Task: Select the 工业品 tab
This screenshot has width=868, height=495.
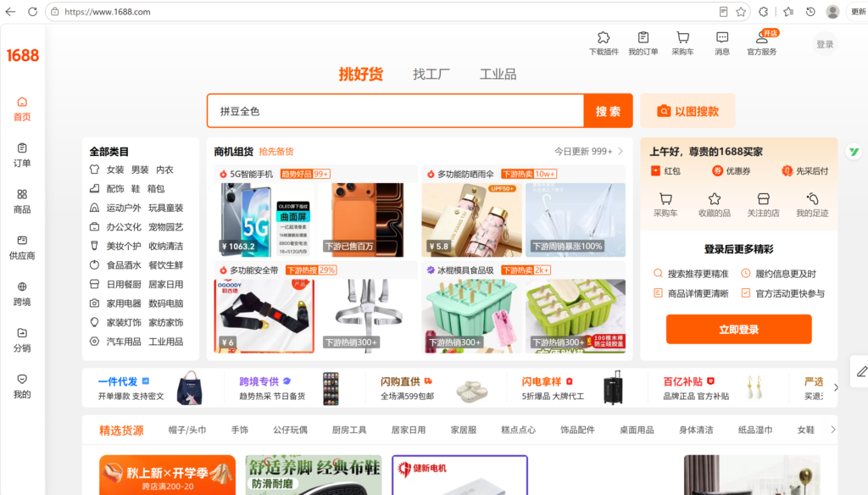Action: tap(498, 75)
